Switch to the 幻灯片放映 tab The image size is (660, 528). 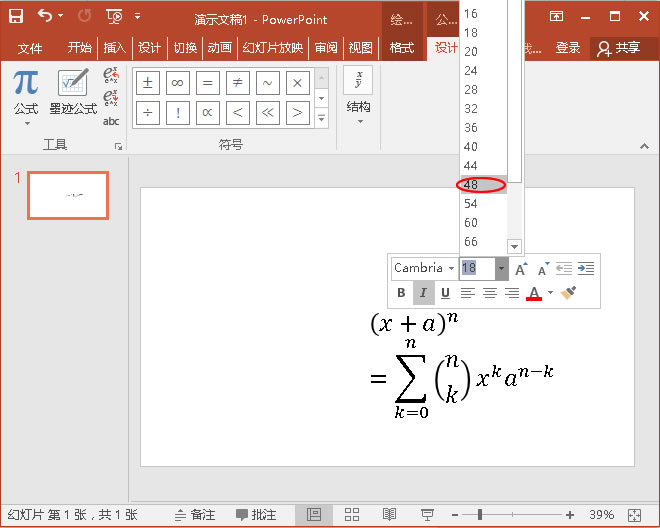point(272,48)
